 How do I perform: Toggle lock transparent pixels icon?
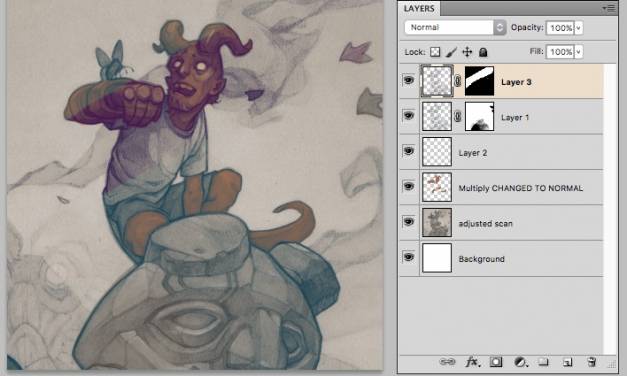pyautogui.click(x=435, y=52)
